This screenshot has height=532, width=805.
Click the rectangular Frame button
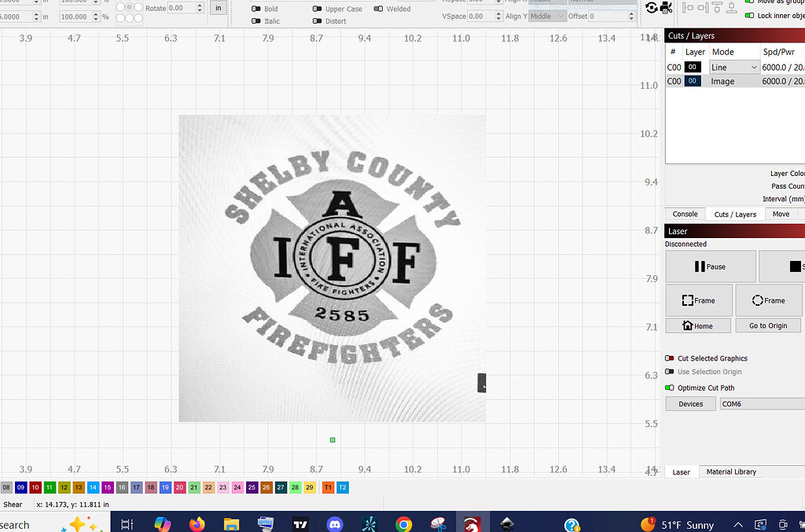coord(698,300)
